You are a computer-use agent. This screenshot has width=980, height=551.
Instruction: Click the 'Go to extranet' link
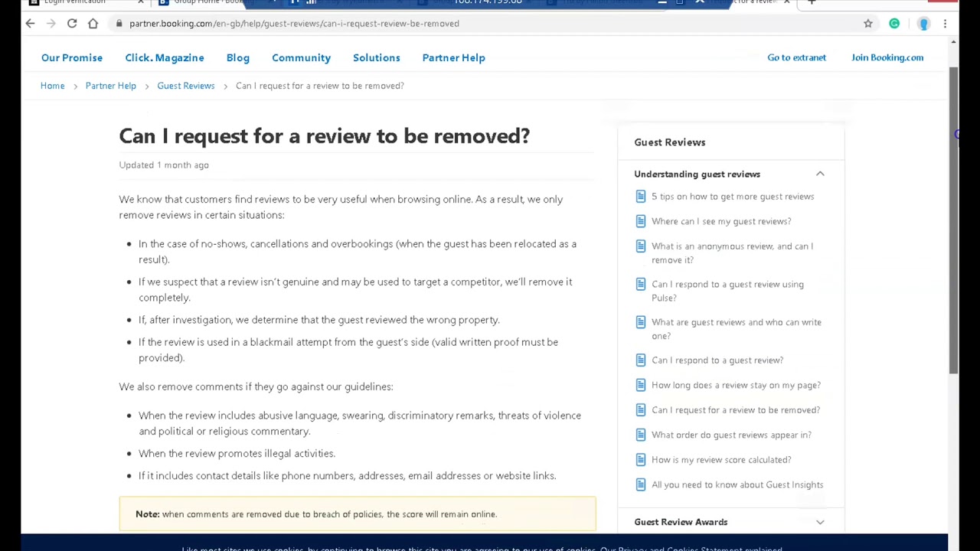click(797, 57)
